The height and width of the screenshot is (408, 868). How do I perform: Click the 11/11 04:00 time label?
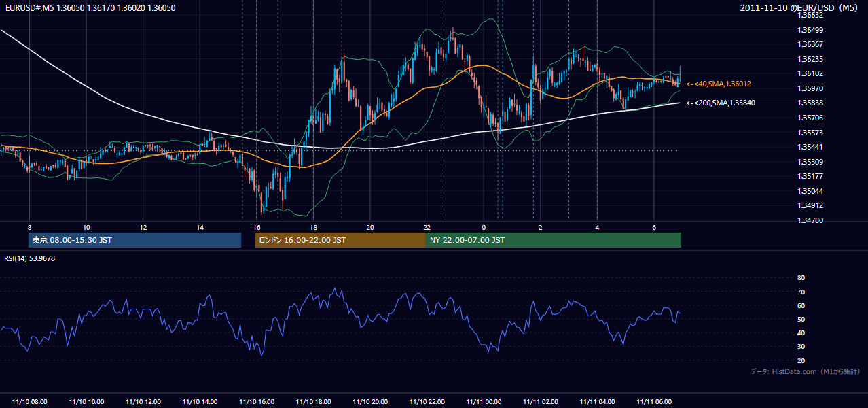pos(597,402)
